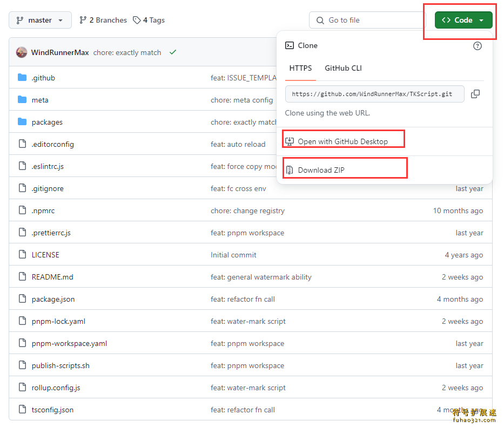
Task: View the 4 Tags link
Action: [149, 20]
